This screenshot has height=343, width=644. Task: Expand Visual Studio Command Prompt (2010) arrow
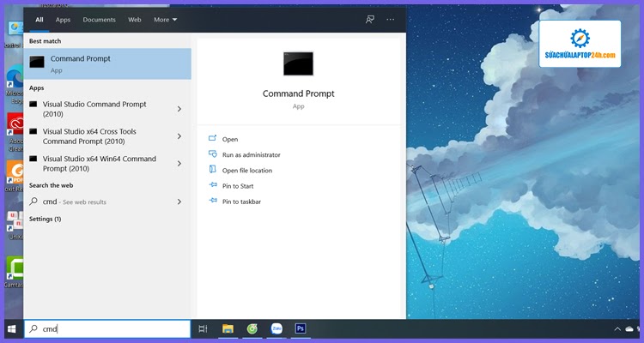(179, 109)
